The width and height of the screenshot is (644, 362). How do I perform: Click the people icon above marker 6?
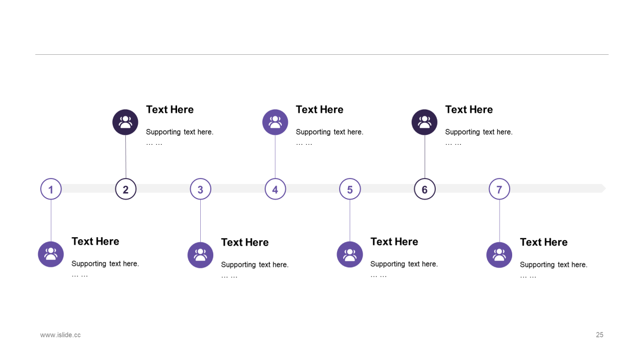(x=425, y=122)
